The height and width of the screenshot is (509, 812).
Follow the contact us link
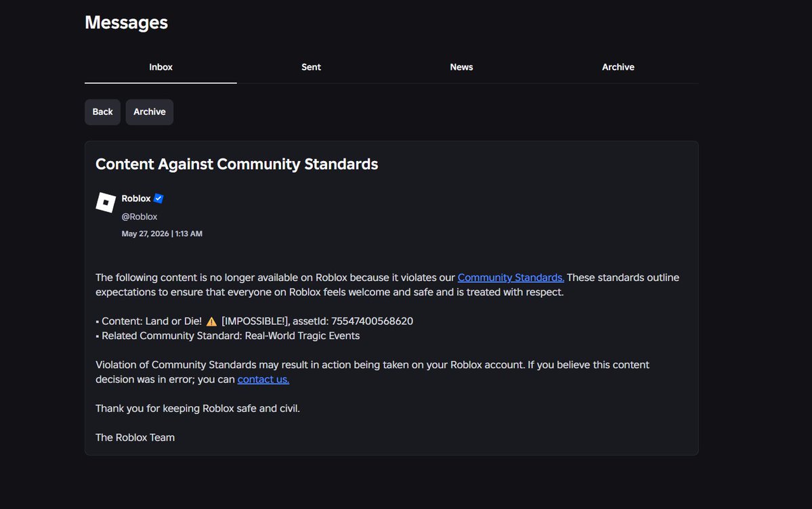tap(263, 379)
